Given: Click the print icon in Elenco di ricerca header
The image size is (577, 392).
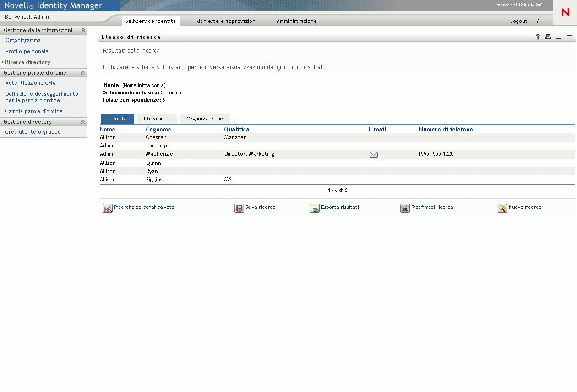Looking at the screenshot, I should pos(548,37).
